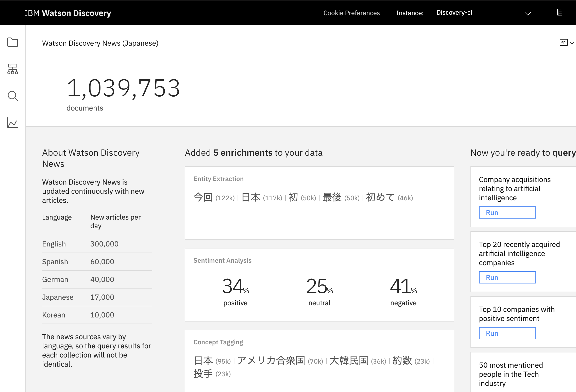Click the Spanish 60,000 table row
This screenshot has height=392, width=576.
[97, 262]
